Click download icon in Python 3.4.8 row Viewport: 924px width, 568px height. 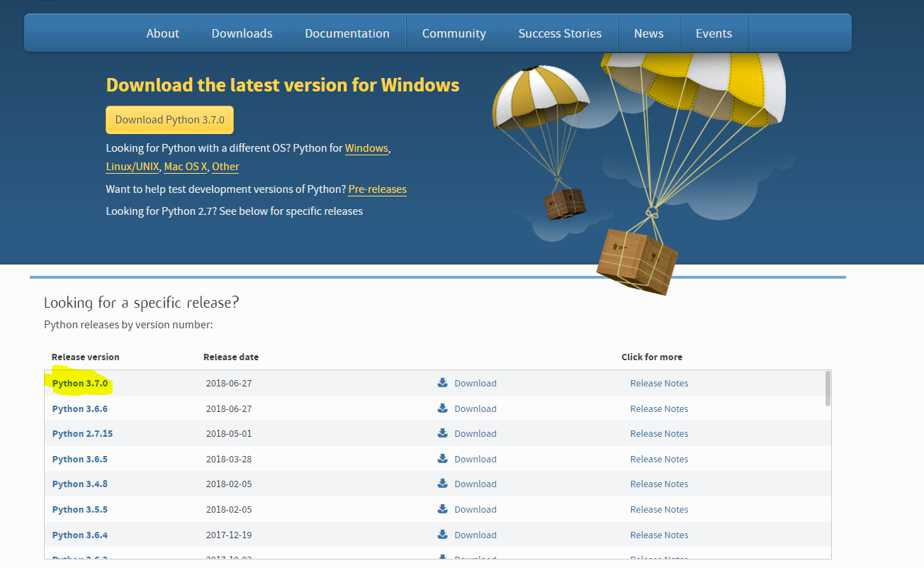click(442, 484)
